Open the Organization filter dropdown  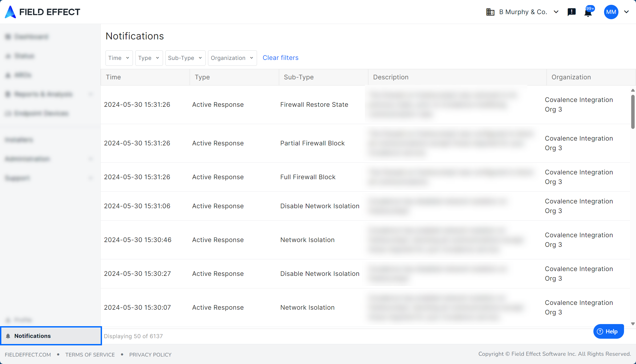pyautogui.click(x=232, y=58)
